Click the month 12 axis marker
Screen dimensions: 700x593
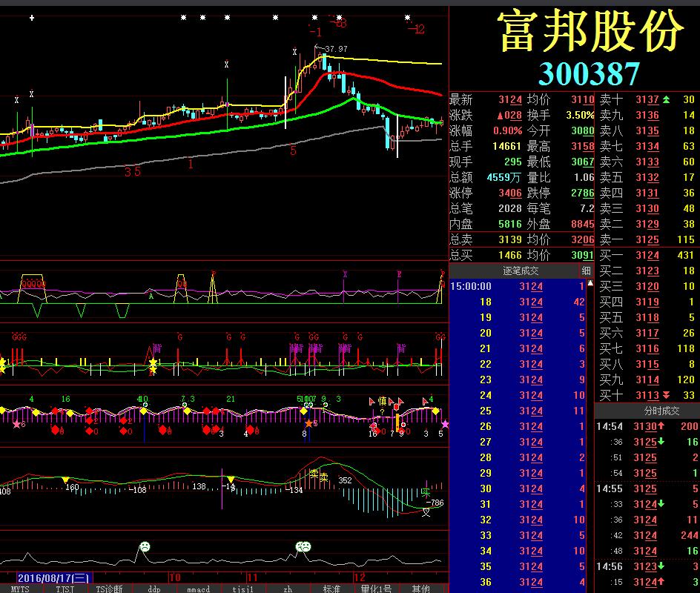(x=360, y=577)
